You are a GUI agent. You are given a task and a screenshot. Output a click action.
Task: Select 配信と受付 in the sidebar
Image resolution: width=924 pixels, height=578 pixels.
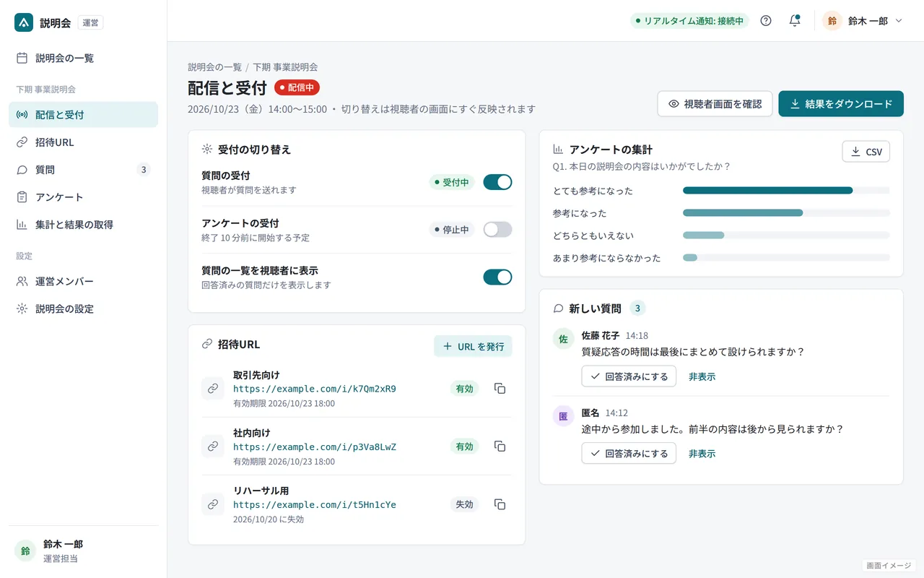(x=83, y=115)
